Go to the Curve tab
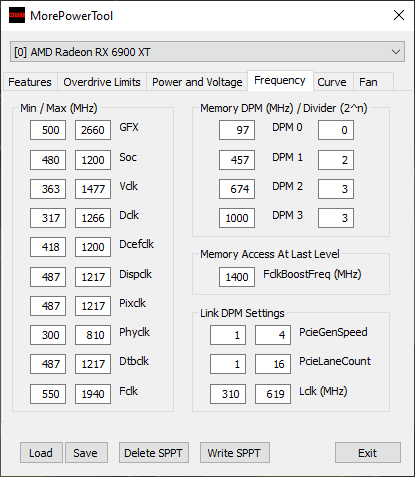This screenshot has width=415, height=477. coord(332,82)
